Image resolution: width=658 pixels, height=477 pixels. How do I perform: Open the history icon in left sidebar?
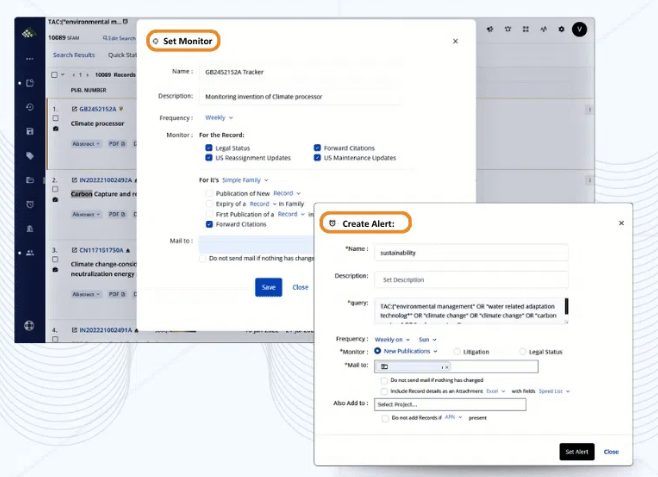click(x=30, y=107)
